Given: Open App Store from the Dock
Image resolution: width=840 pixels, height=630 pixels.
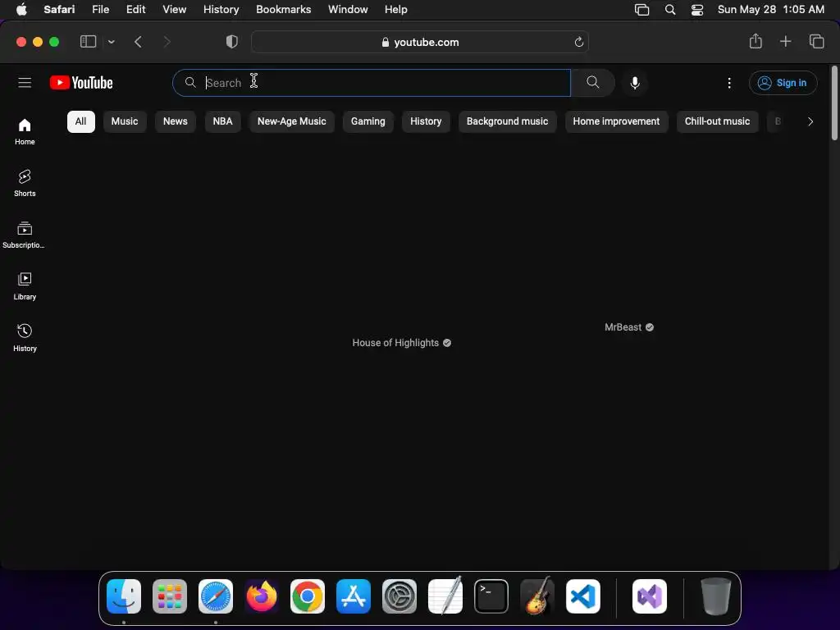Looking at the screenshot, I should 354,596.
